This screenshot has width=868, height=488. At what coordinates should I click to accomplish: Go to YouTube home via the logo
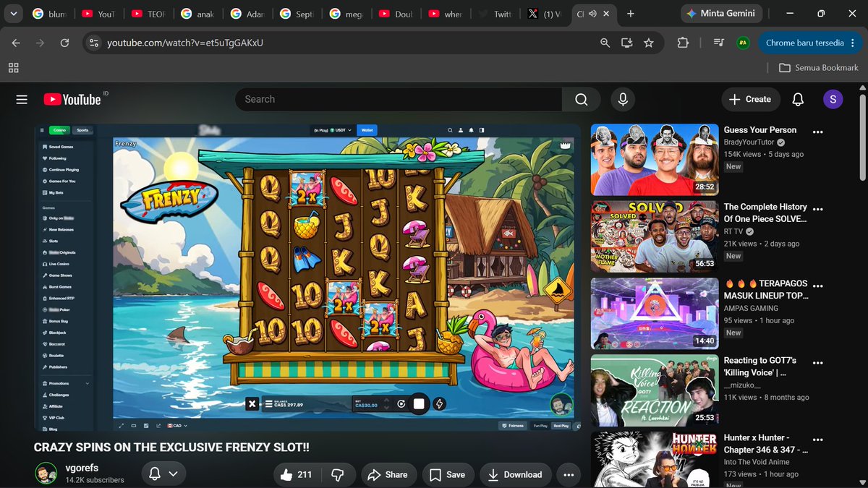[x=72, y=100]
